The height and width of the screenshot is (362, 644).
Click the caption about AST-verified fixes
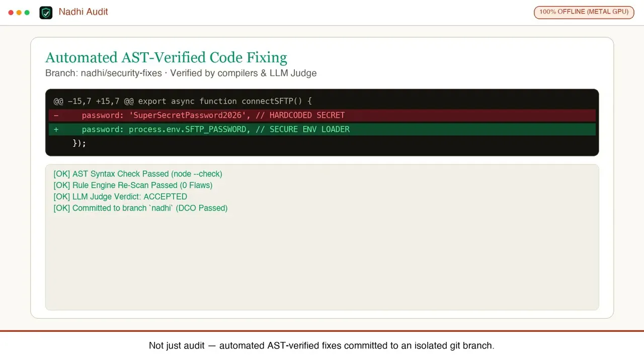[x=322, y=346]
